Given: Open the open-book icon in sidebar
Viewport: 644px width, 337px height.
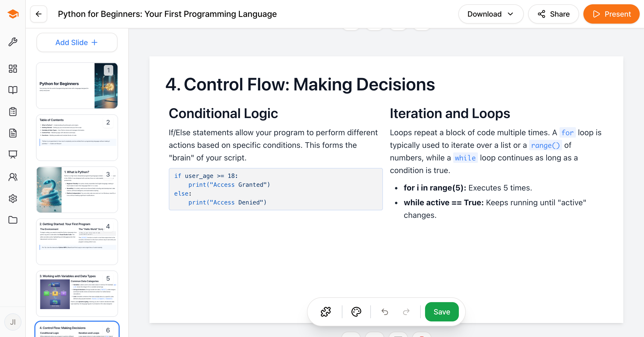Looking at the screenshot, I should point(13,90).
